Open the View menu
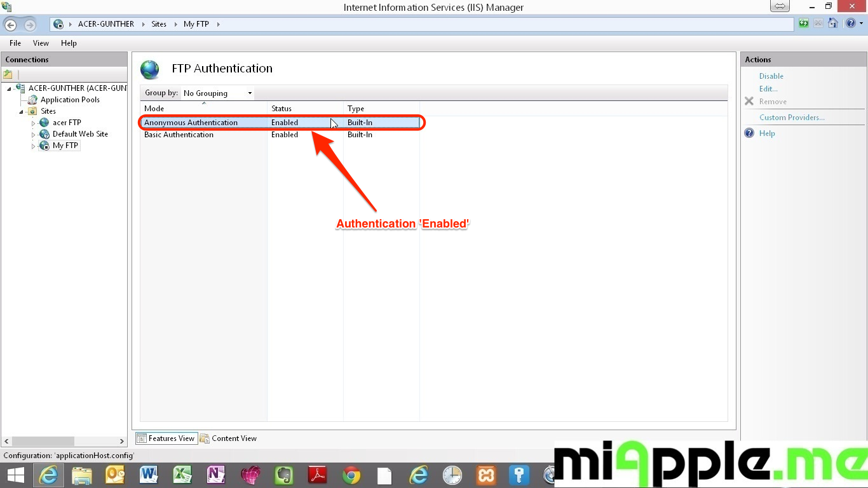Image resolution: width=868 pixels, height=488 pixels. pyautogui.click(x=41, y=43)
